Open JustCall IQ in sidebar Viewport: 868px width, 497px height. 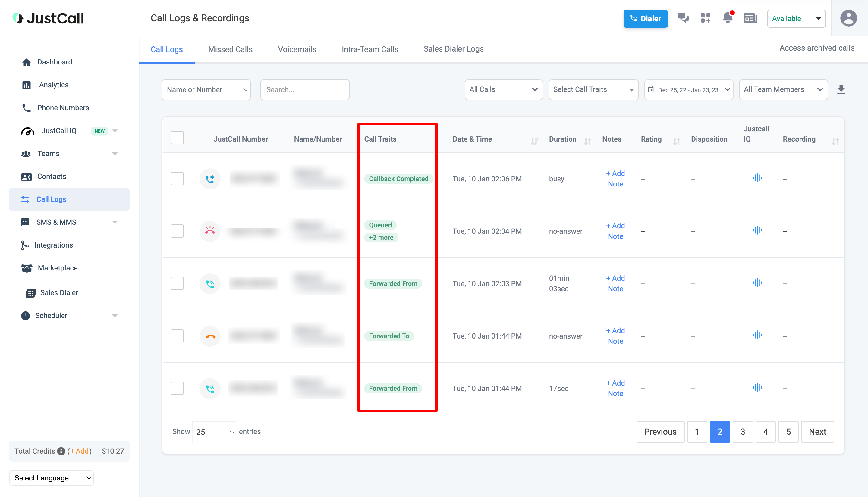click(x=59, y=130)
